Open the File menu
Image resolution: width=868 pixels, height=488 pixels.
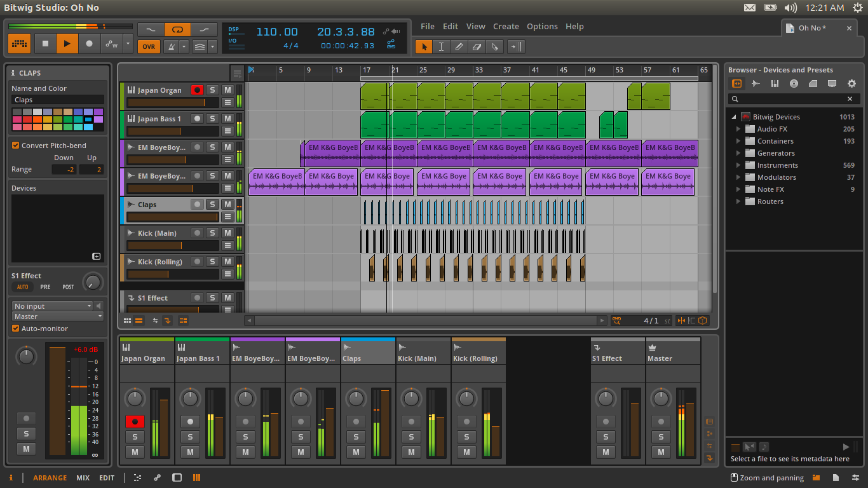coord(428,26)
